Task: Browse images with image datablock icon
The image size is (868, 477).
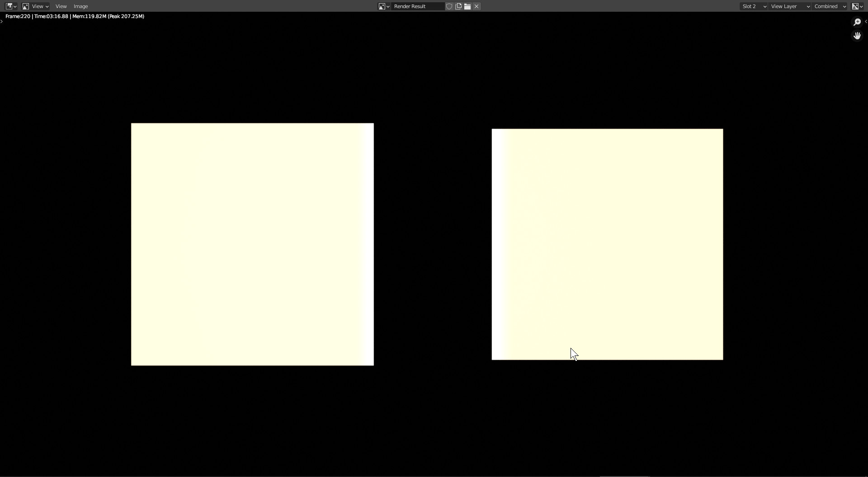Action: (x=384, y=6)
